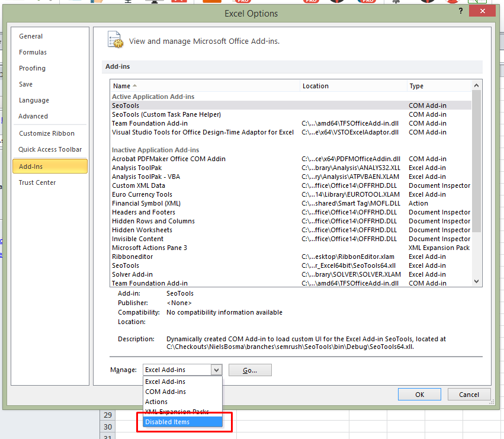Click the add-ins list scrollbar up arrow
504x439 pixels.
pyautogui.click(x=476, y=85)
